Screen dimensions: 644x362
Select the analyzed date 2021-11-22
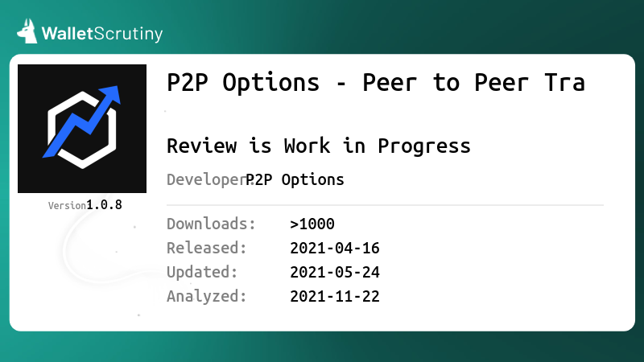pyautogui.click(x=335, y=296)
